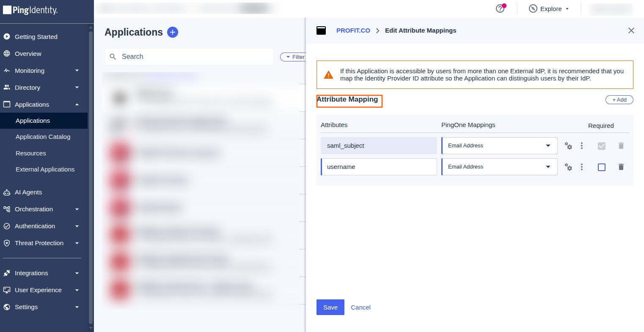The image size is (644, 332).
Task: Open PingOne mapping dropdown for saml_subject
Action: click(499, 146)
